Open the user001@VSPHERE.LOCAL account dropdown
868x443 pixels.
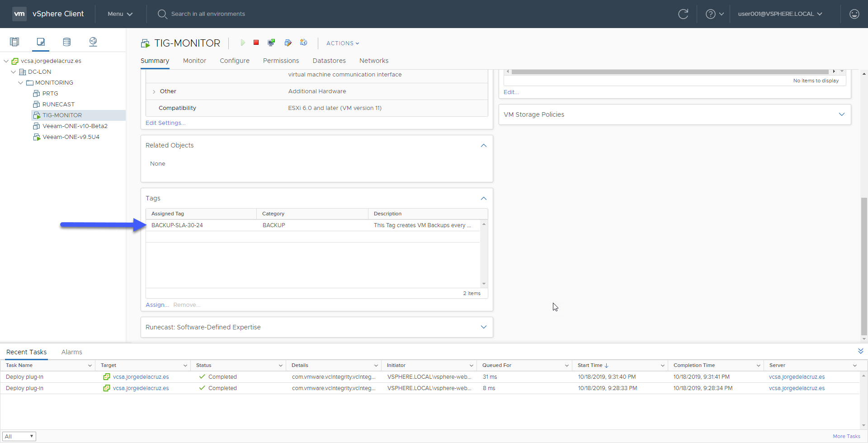[780, 14]
